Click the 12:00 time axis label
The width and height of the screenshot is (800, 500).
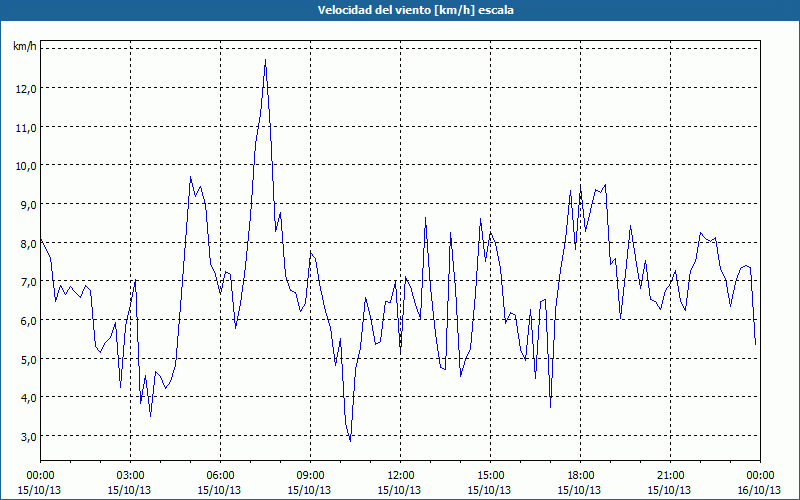click(401, 476)
